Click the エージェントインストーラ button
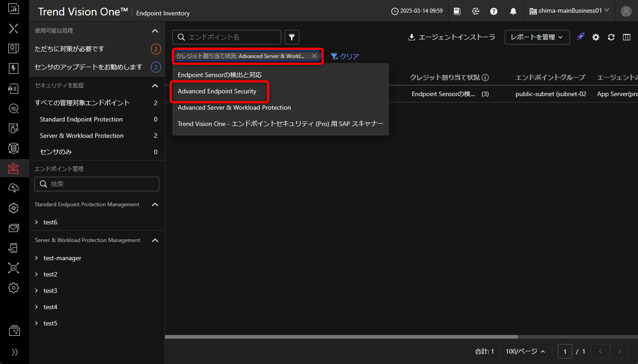The width and height of the screenshot is (638, 364). coord(452,37)
